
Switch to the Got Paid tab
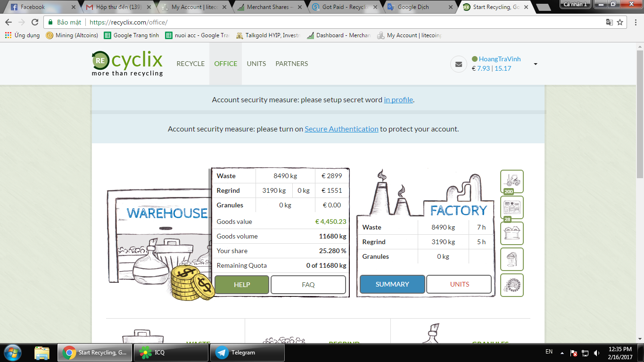344,7
